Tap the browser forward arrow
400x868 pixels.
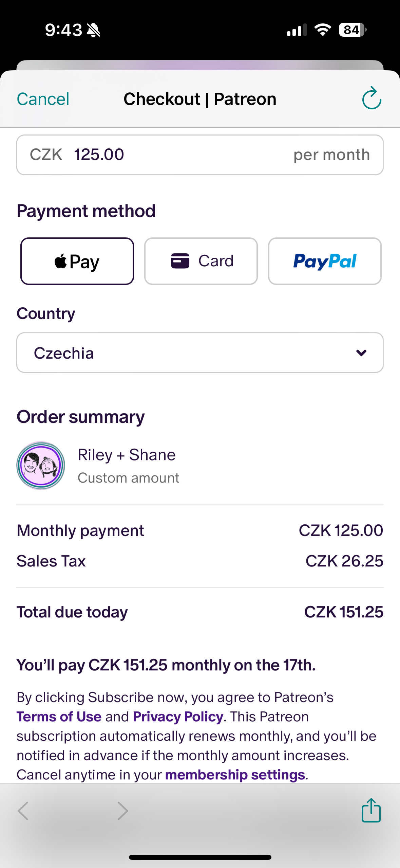[x=122, y=811]
